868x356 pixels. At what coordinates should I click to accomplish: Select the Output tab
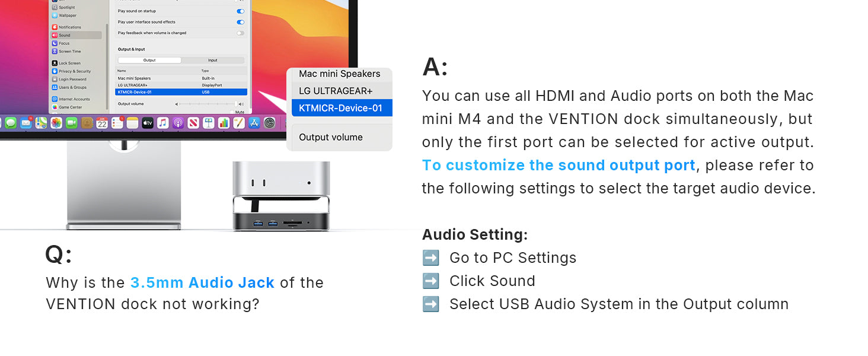[149, 60]
